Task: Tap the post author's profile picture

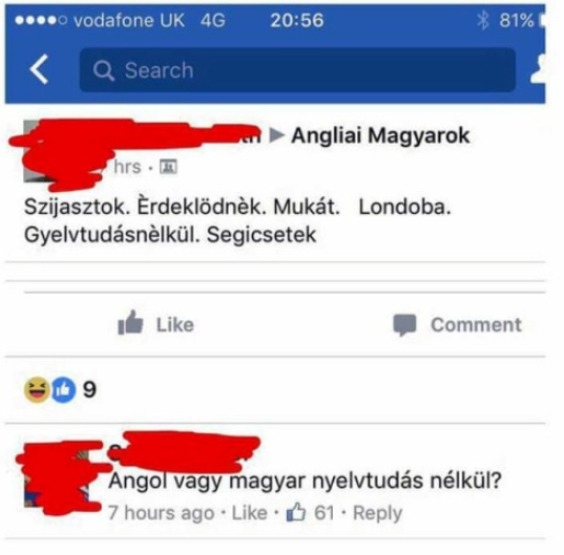Action: 54,151
